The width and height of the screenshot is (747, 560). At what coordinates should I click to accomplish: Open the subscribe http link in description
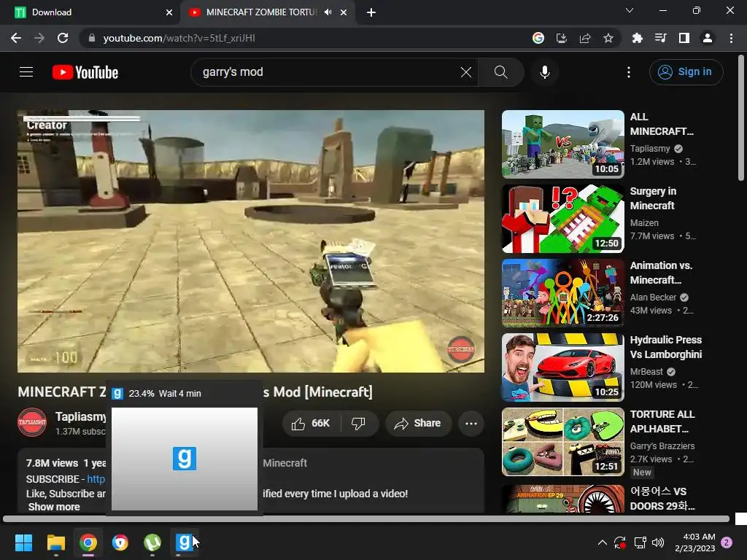96,479
